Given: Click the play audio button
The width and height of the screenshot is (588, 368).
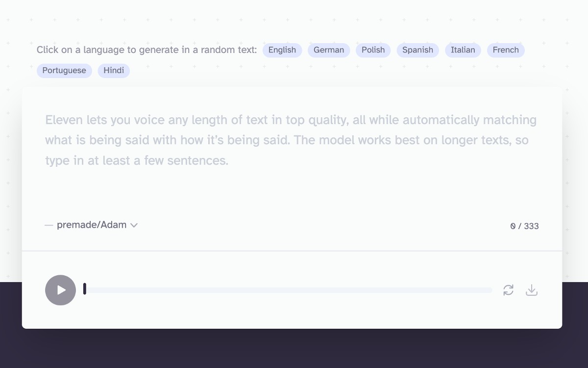Looking at the screenshot, I should click(60, 290).
